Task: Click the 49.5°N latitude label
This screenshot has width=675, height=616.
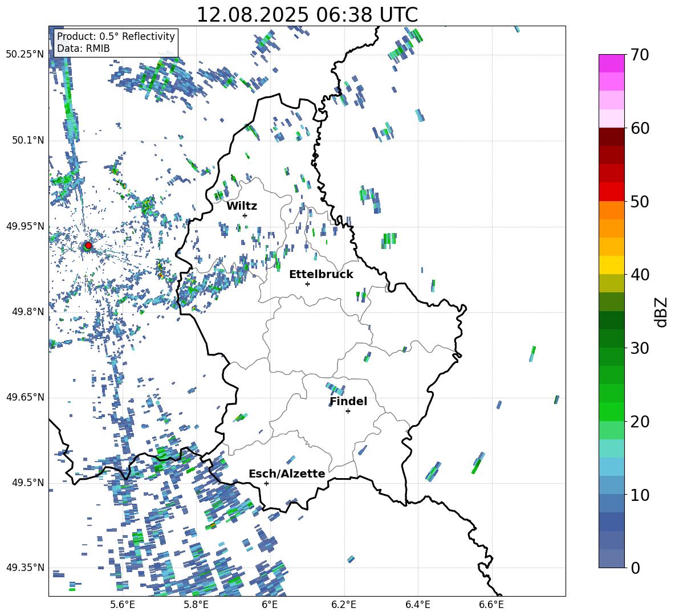Action: [x=28, y=483]
